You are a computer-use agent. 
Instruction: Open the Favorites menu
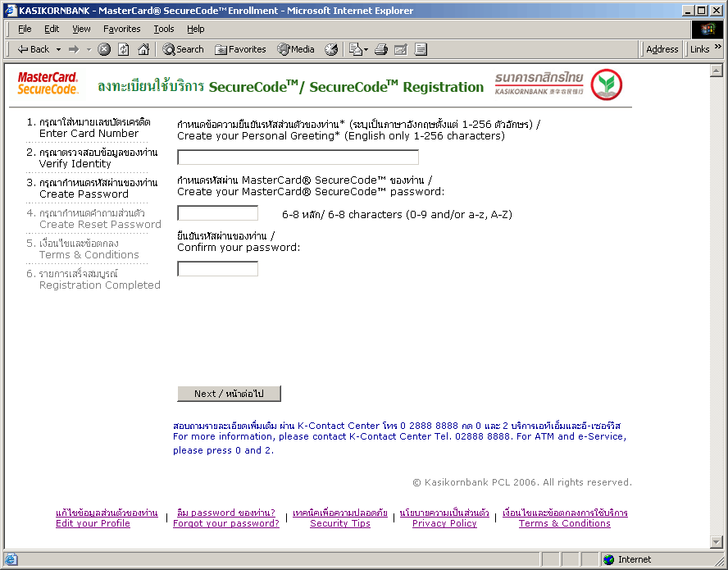121,29
